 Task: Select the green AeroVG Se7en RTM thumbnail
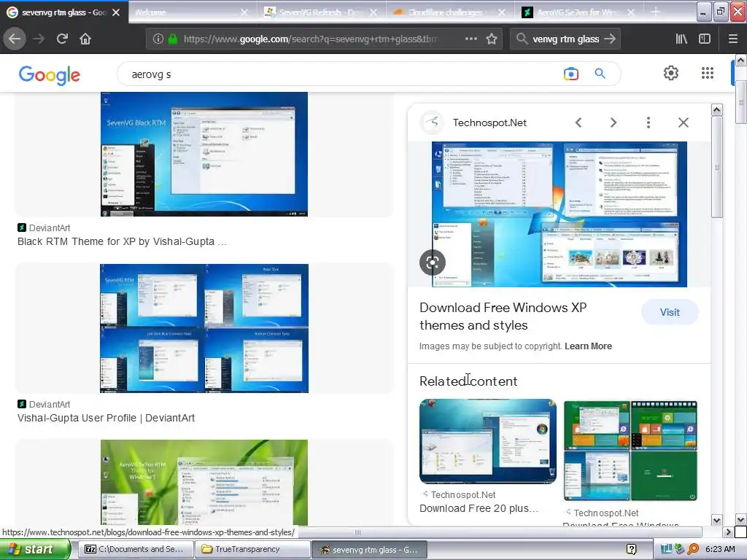click(x=204, y=483)
